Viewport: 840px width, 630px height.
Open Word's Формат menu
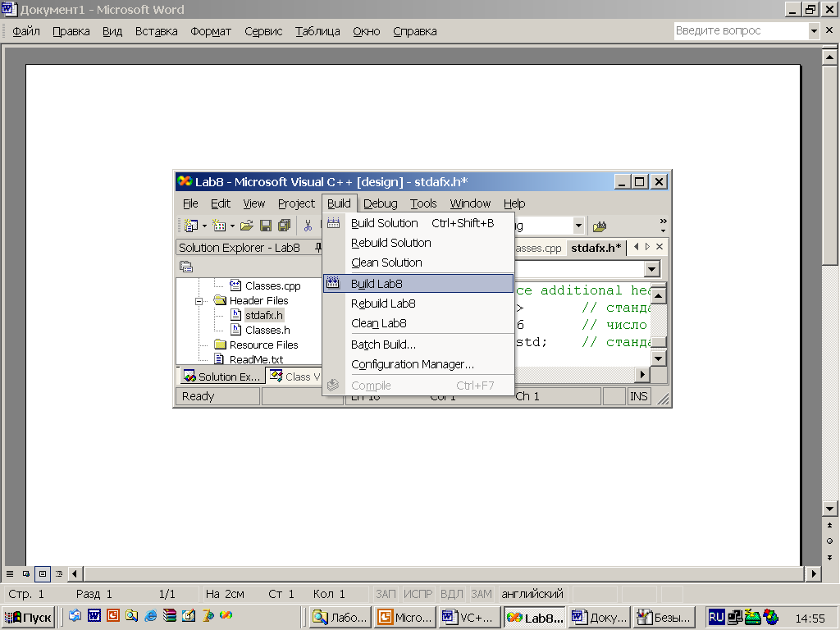tap(211, 31)
